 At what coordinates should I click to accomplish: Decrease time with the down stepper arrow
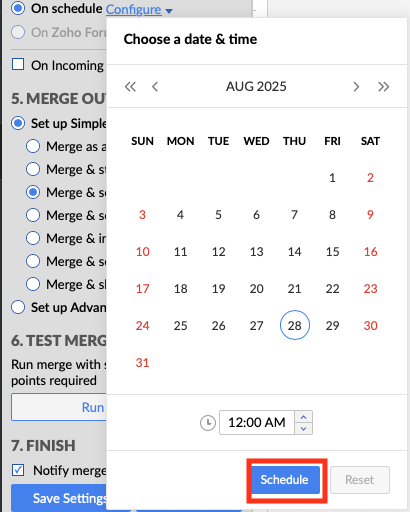pyautogui.click(x=303, y=429)
